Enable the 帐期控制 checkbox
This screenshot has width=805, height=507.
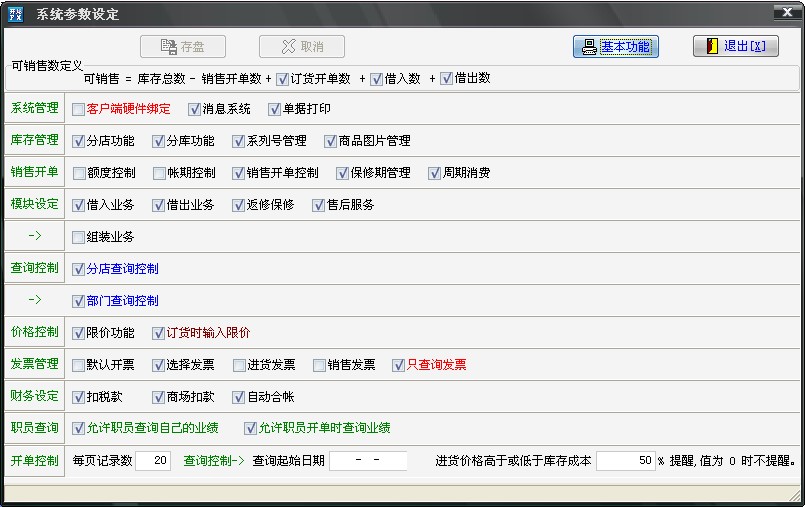159,173
